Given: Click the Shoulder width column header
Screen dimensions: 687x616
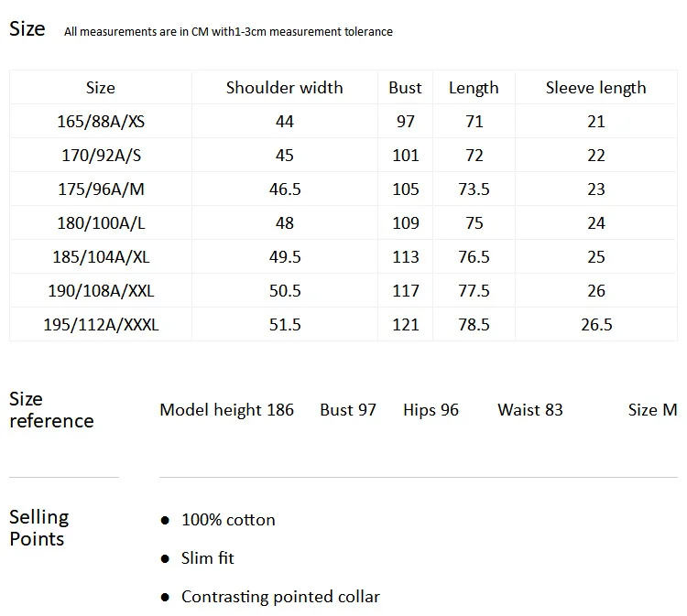Looking at the screenshot, I should (x=284, y=88).
